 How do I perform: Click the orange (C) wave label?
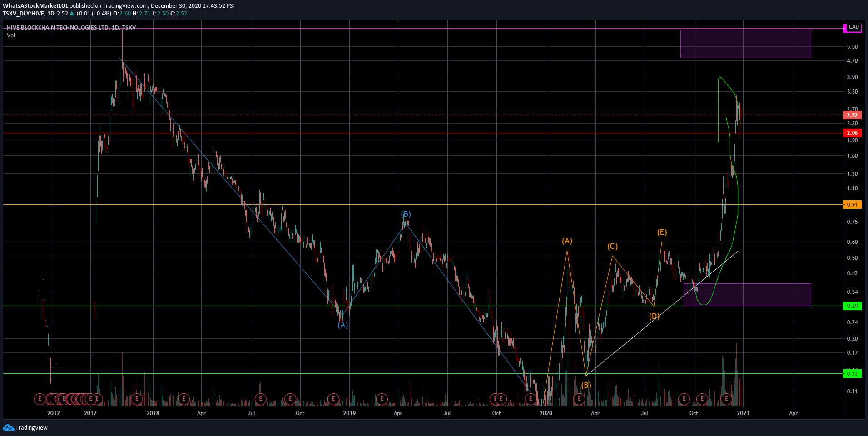[x=612, y=246]
